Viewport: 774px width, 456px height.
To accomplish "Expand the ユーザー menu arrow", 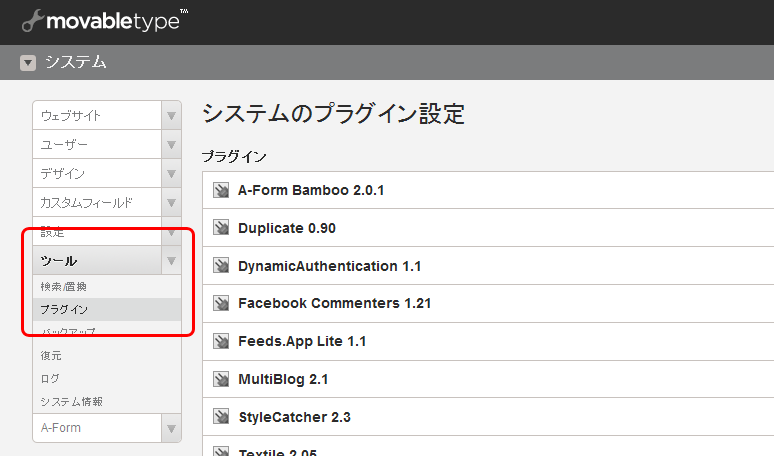I will (171, 145).
